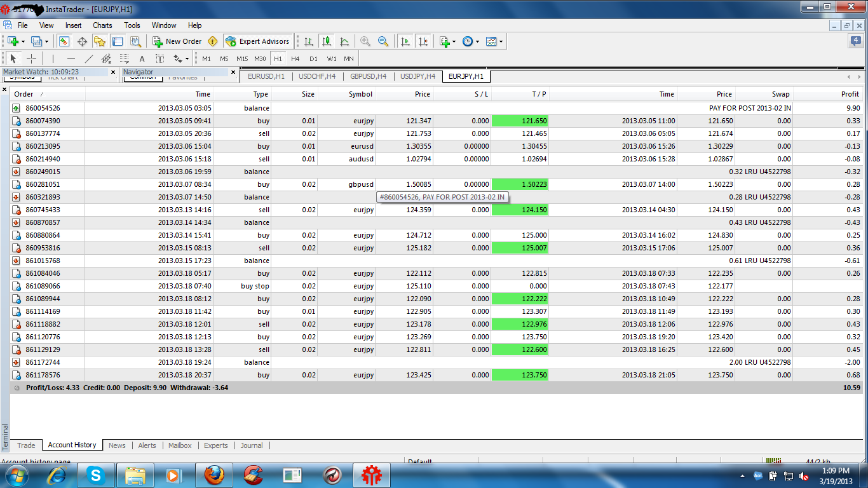
Task: Open the new chart dropdown arrow
Action: pyautogui.click(x=23, y=41)
